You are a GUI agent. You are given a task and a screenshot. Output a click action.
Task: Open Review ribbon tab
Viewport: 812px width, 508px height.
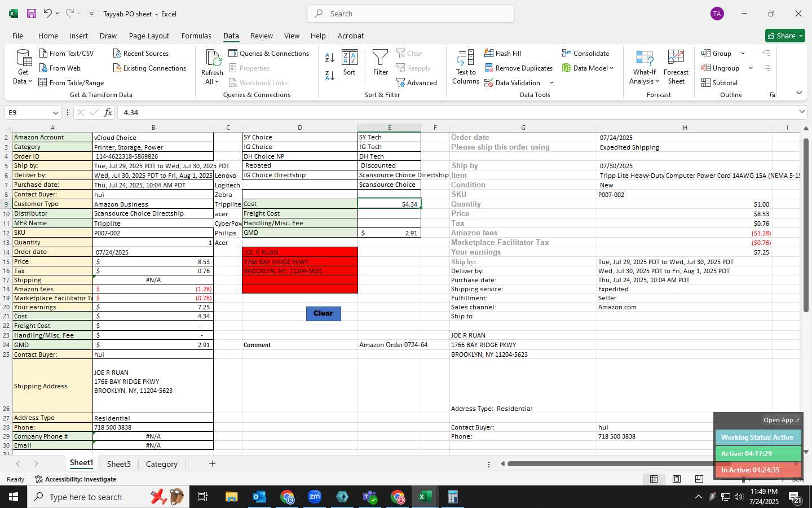tap(262, 36)
